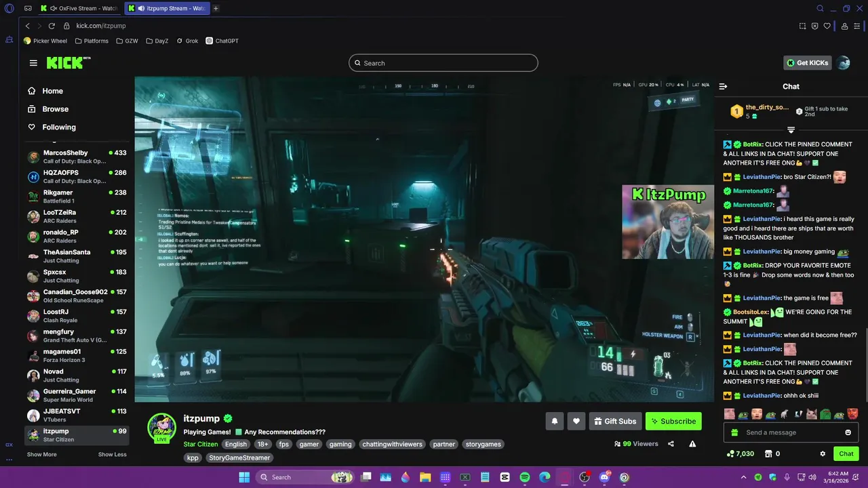Click Show Less in the sidebar
This screenshot has width=868, height=488.
click(113, 454)
